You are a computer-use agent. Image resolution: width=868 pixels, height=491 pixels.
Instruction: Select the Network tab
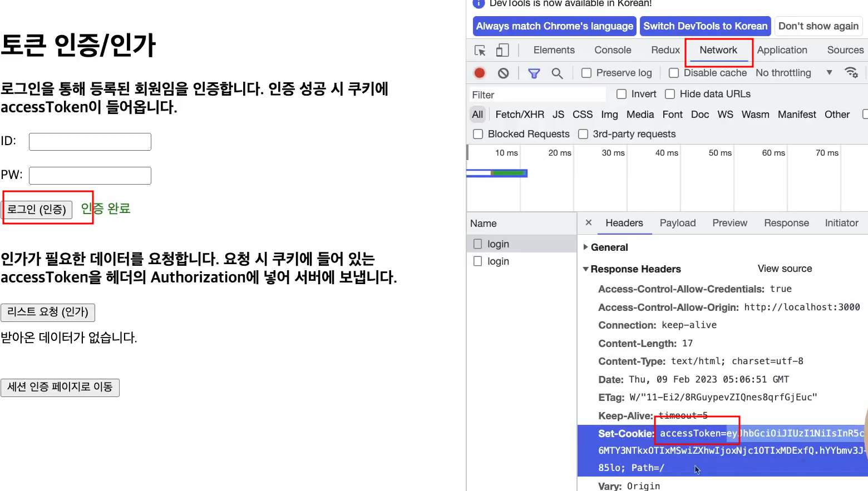pos(718,50)
